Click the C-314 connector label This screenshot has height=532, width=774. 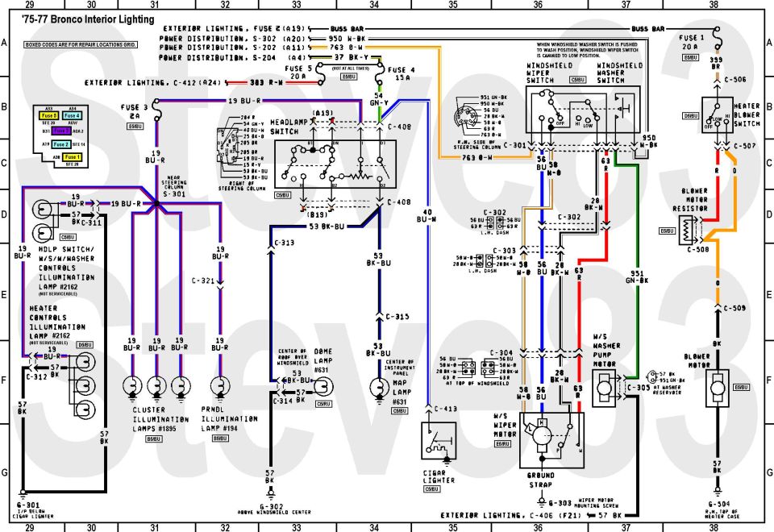coord(283,401)
